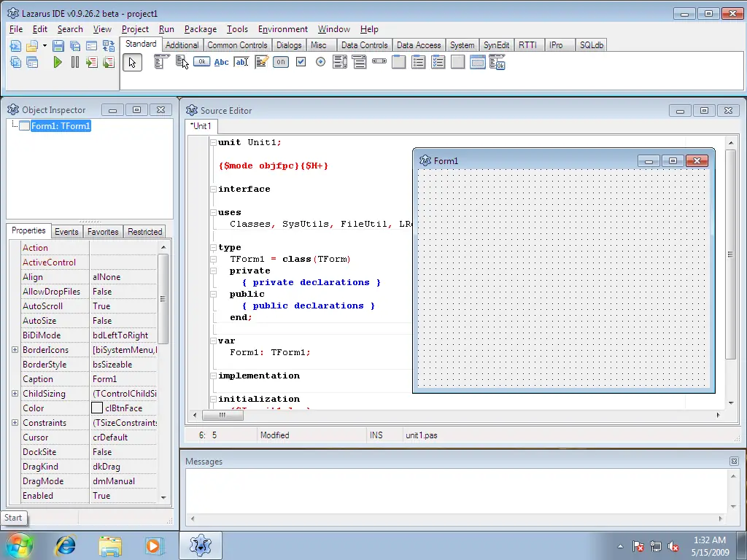
Task: Select Form1: TForm1 in component tree
Action: [x=61, y=126]
